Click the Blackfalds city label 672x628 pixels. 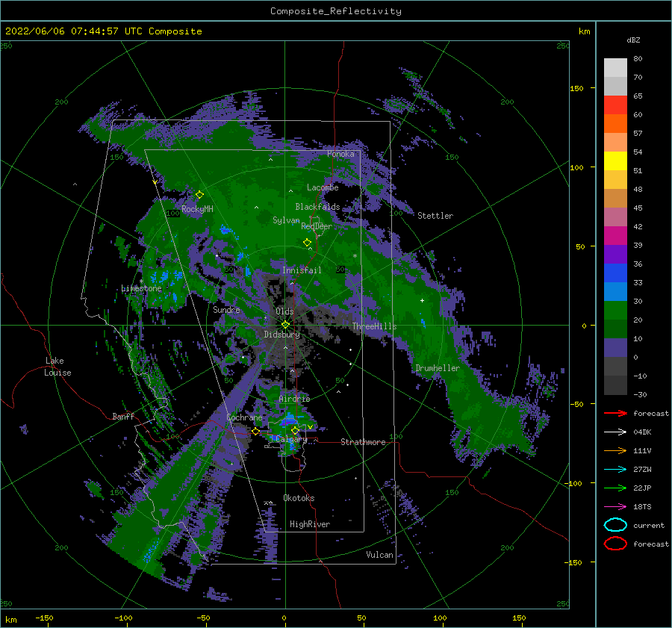317,207
